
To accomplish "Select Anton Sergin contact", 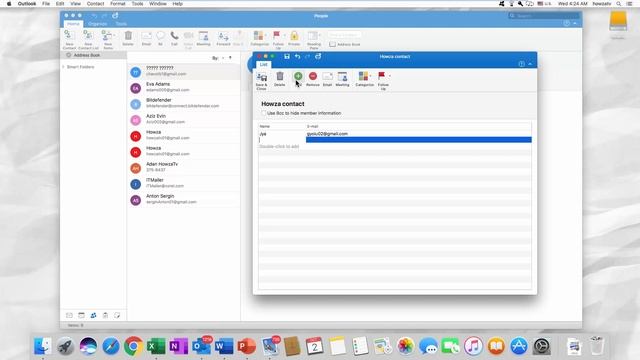I will point(184,199).
